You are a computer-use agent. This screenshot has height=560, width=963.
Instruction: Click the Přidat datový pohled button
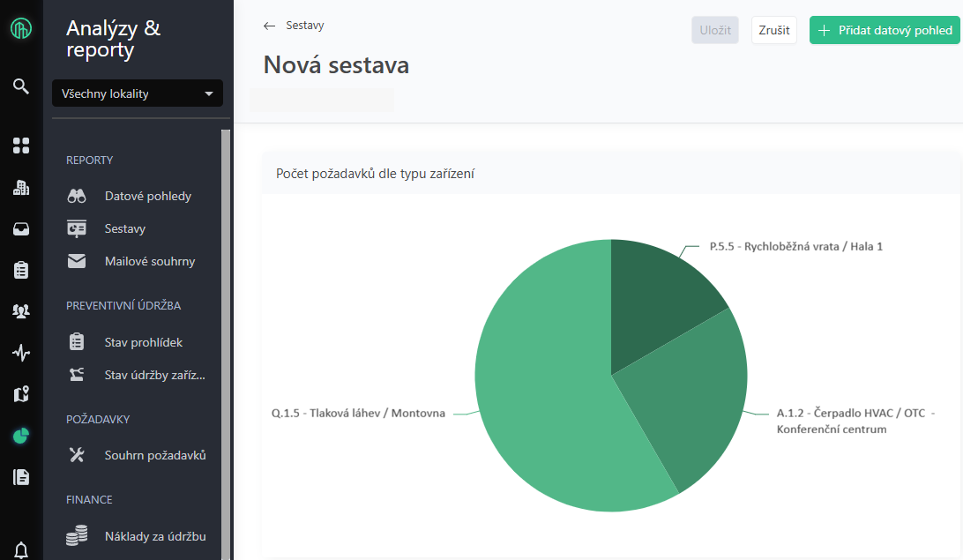pyautogui.click(x=885, y=30)
